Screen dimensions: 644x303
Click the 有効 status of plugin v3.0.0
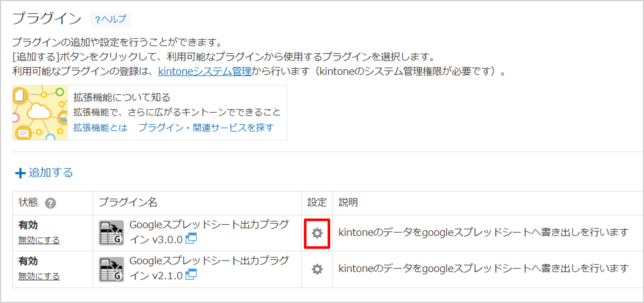pyautogui.click(x=28, y=225)
